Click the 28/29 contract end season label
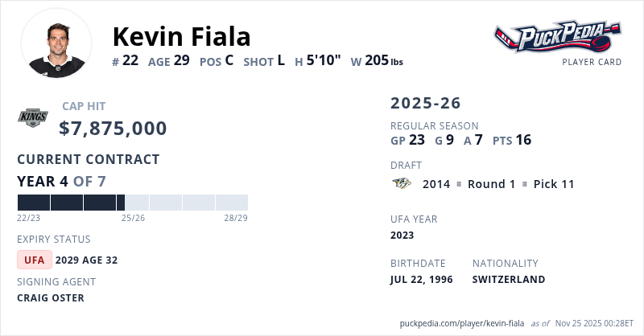644x336 pixels. click(x=235, y=218)
